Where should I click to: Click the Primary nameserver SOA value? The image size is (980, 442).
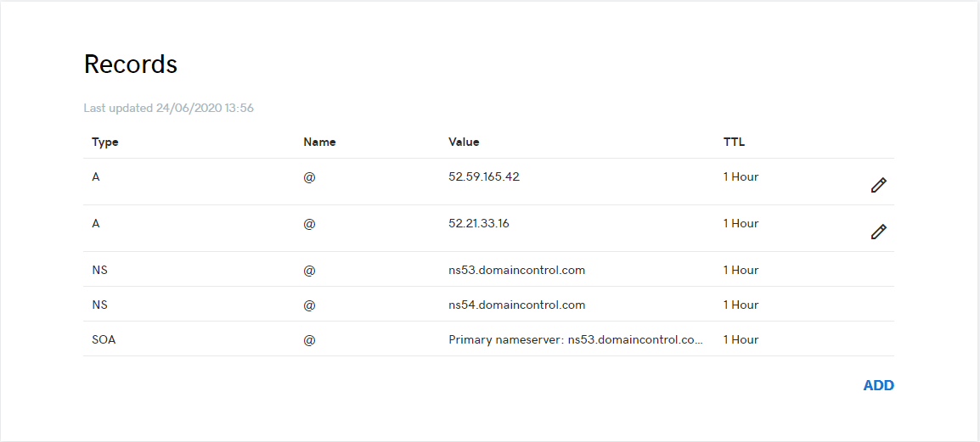(x=576, y=340)
